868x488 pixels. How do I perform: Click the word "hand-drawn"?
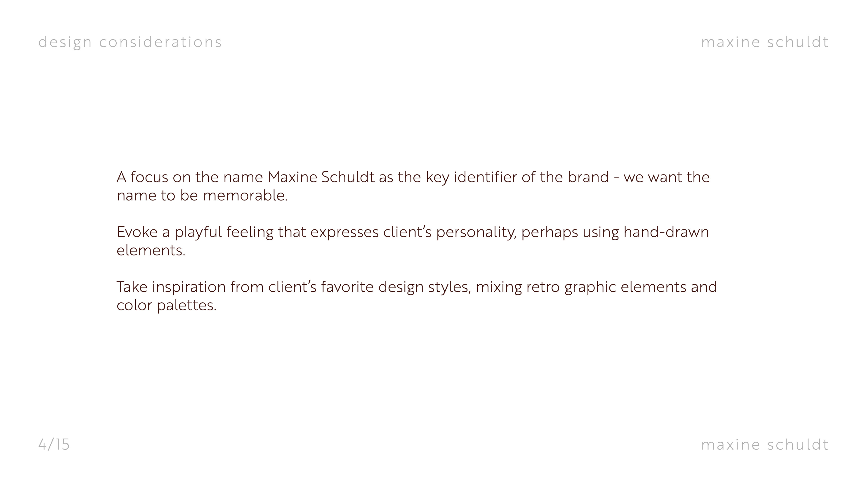tap(666, 232)
